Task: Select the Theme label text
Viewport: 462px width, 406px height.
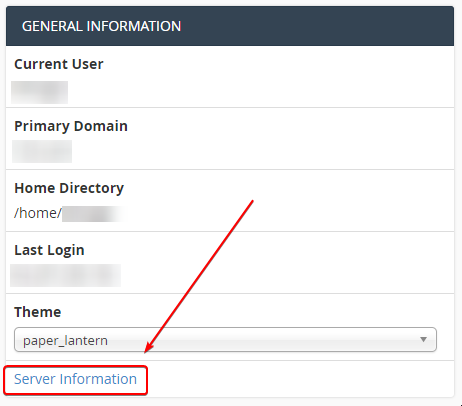Action: pyautogui.click(x=38, y=312)
